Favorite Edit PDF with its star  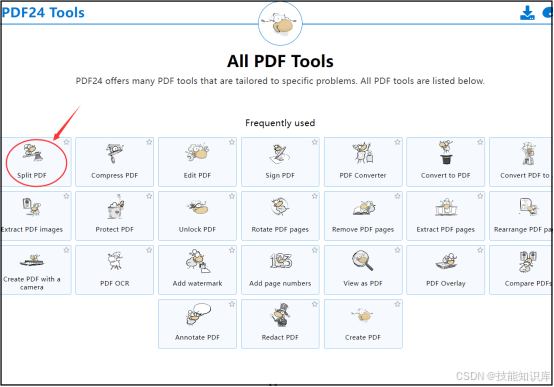pos(232,142)
